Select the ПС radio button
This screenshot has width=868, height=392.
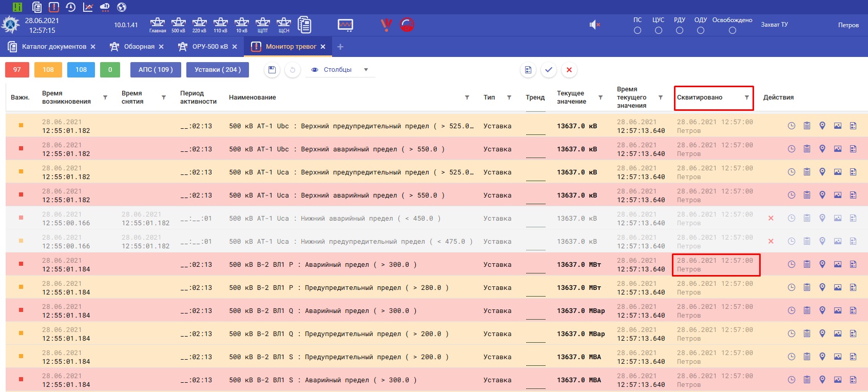638,30
